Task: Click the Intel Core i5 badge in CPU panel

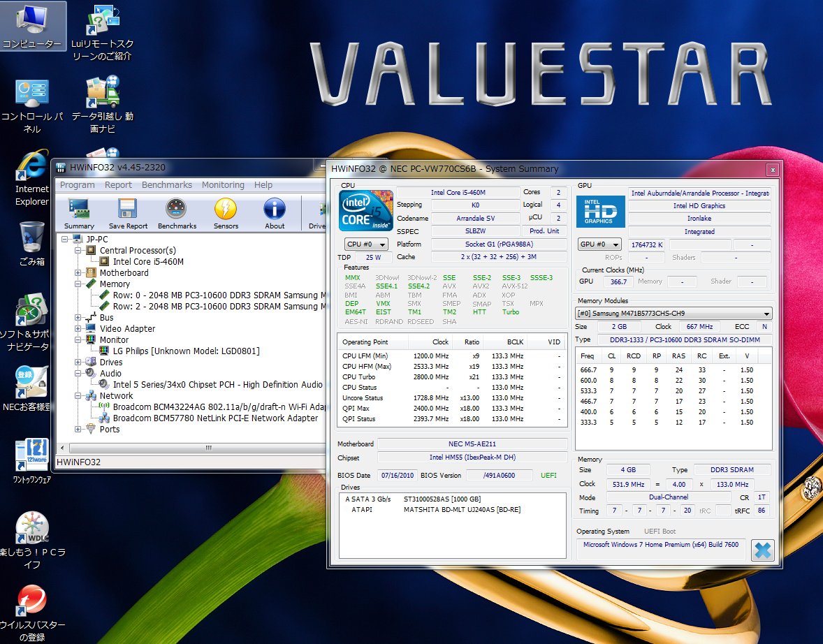Action: tap(365, 210)
